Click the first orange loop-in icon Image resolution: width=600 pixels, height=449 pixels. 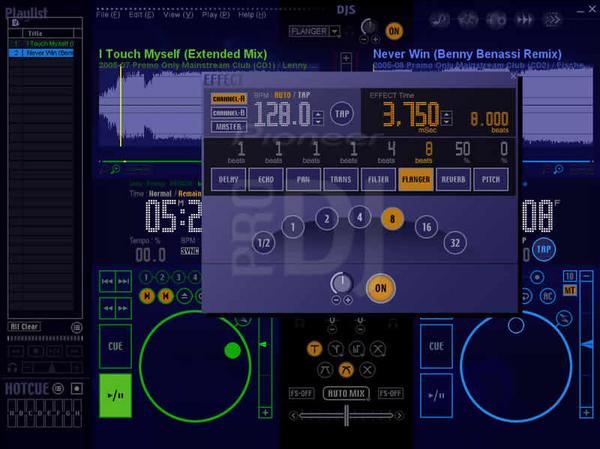click(x=147, y=296)
